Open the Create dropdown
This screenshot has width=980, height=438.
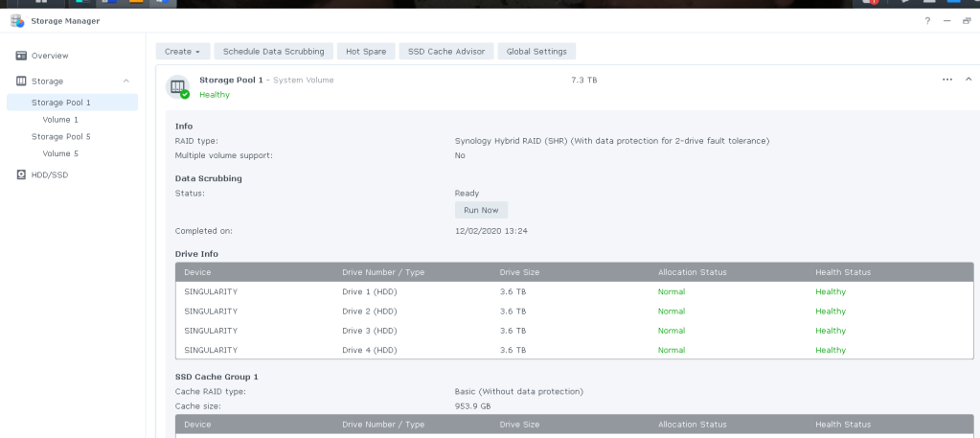click(183, 52)
